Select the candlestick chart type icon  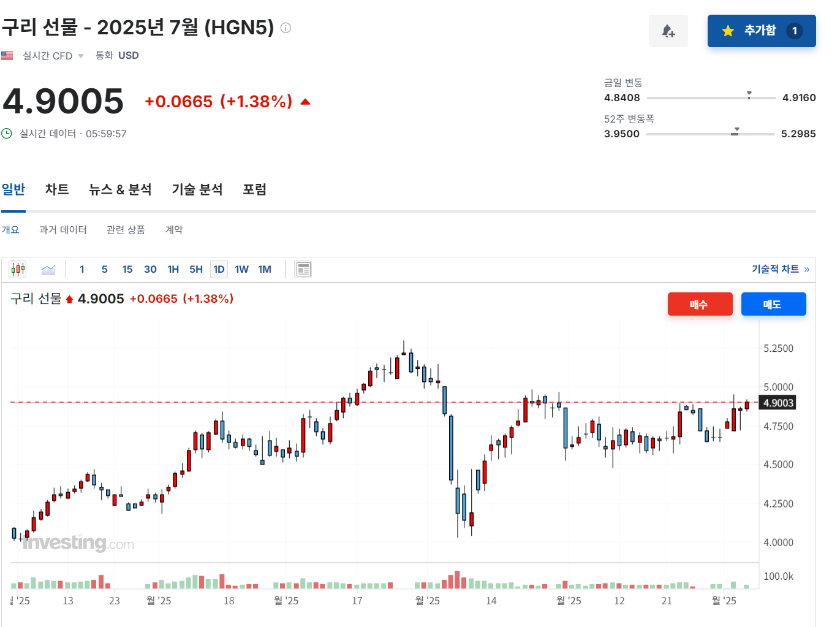(x=18, y=268)
